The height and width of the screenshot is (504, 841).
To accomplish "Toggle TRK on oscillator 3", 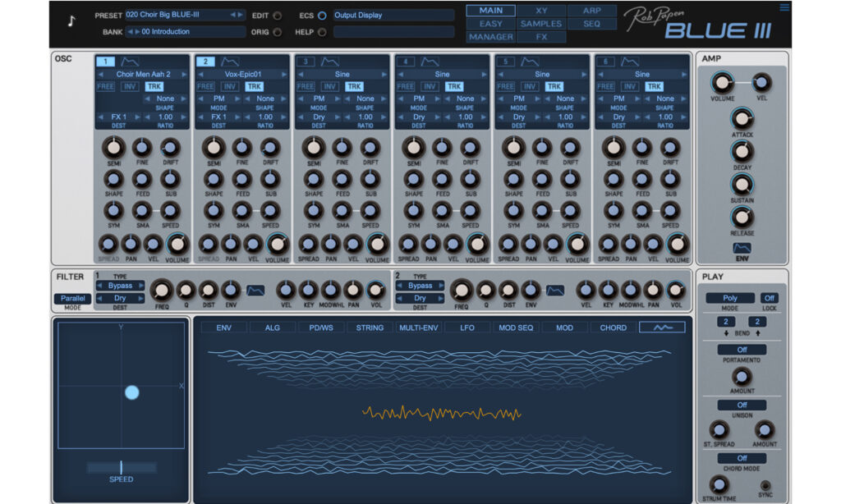I will click(x=354, y=86).
